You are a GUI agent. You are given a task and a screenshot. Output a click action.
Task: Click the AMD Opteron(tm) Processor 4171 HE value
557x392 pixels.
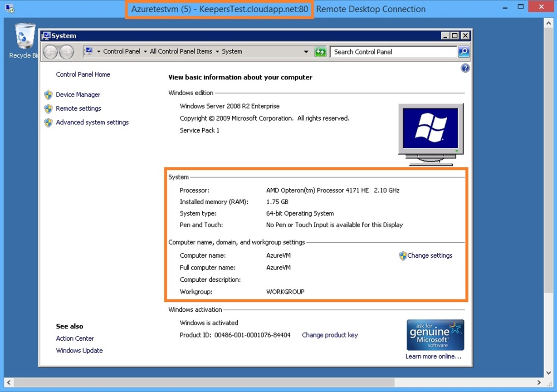tap(333, 190)
